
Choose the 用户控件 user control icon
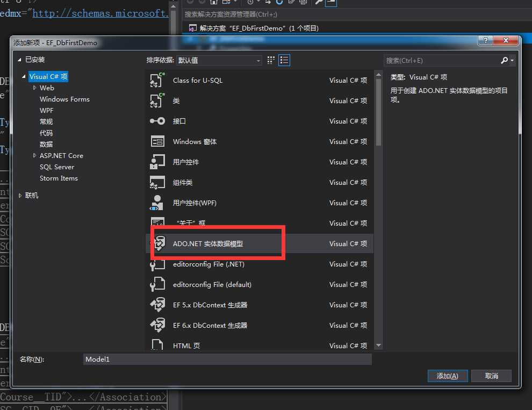point(157,162)
